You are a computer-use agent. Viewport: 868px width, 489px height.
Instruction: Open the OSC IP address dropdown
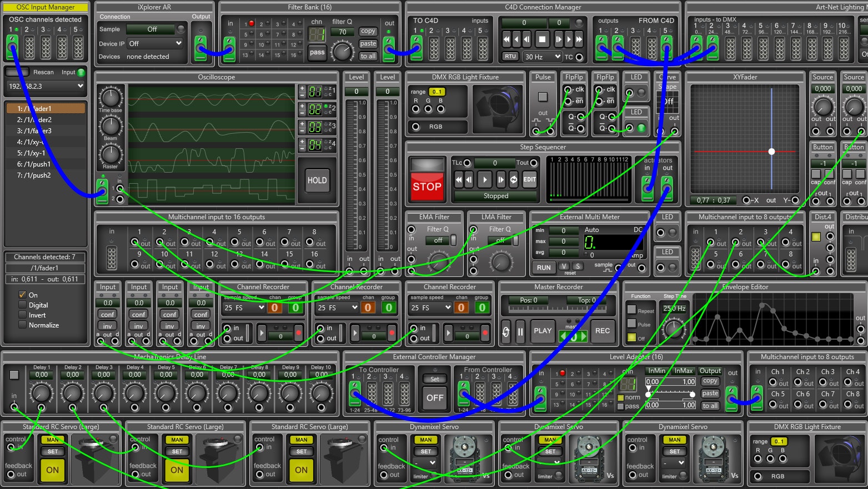46,86
